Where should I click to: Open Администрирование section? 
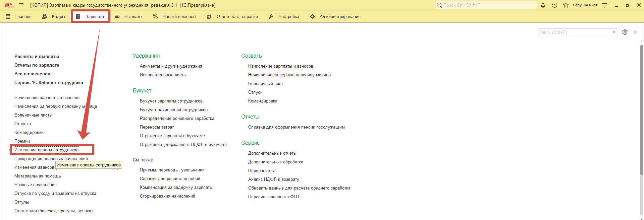click(x=335, y=16)
